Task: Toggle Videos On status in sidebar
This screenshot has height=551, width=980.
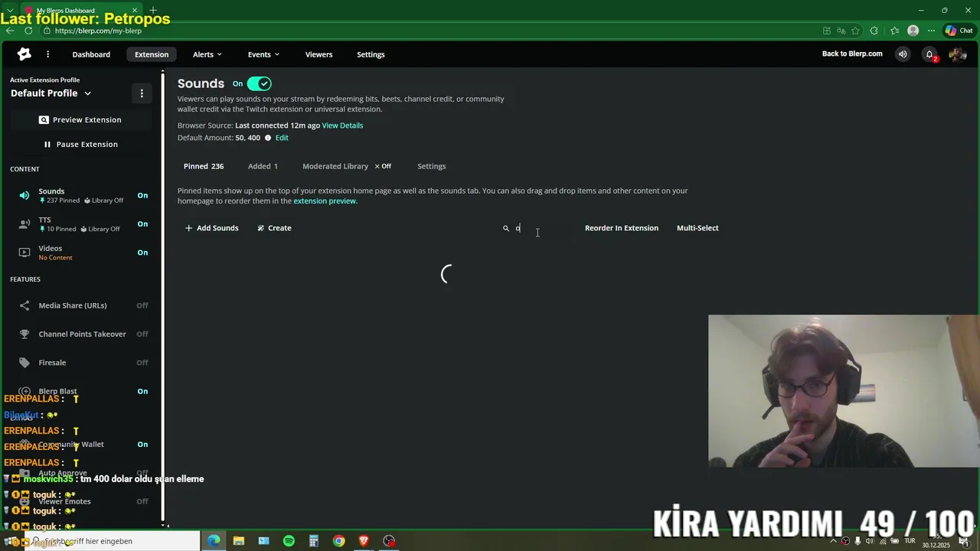Action: 142,252
